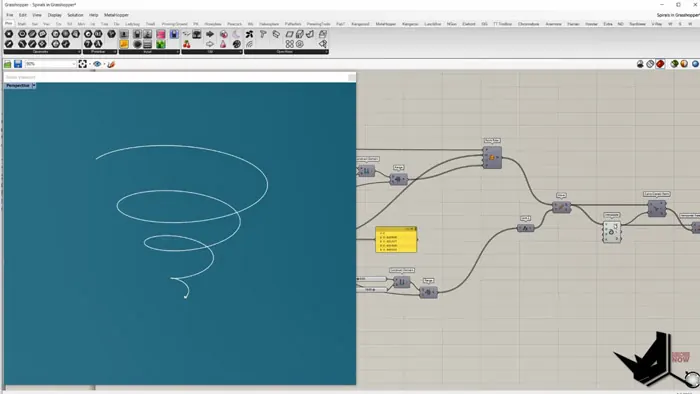Viewport: 700px width, 394px height.
Task: Toggle the no-preview hat icon
Action: pos(640,64)
